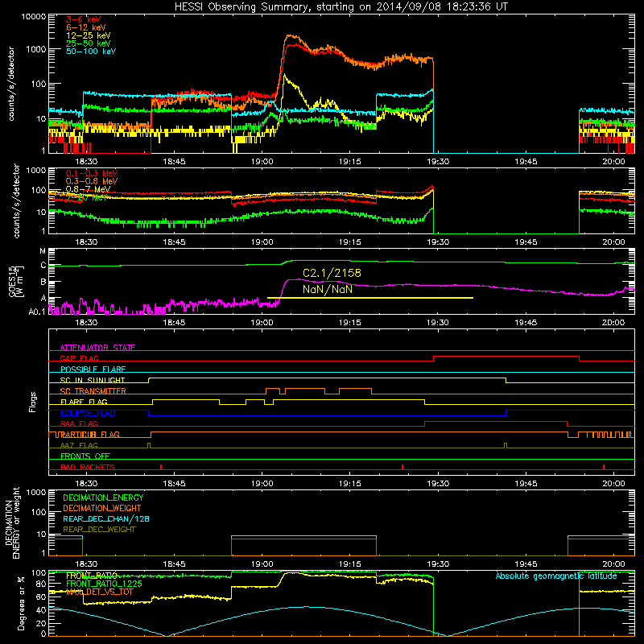Click the FLARE_FLAG label
Image resolution: width=644 pixels, height=644 pixels.
tap(84, 402)
